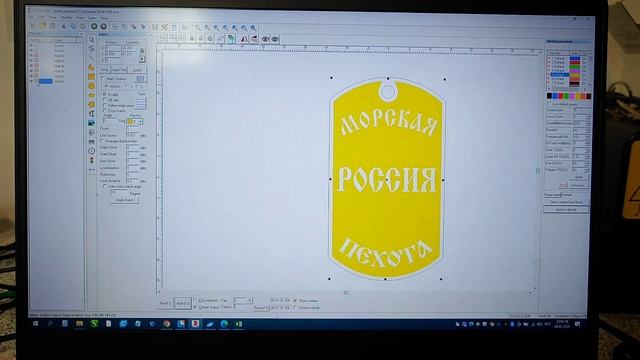Viewport: 640px width, 360px height.
Task: Click the Undo hatch button
Action: tap(124, 200)
